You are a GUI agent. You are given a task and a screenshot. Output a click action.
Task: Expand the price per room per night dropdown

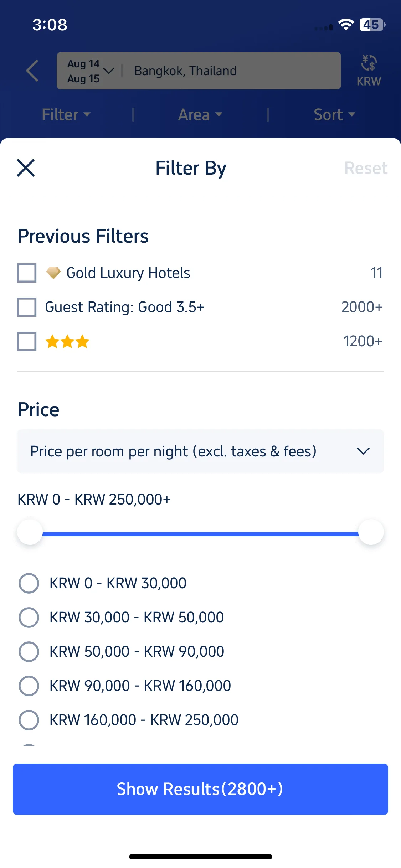[200, 451]
